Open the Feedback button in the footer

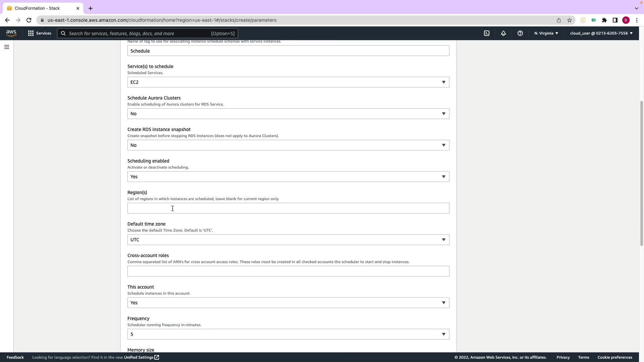pyautogui.click(x=15, y=357)
